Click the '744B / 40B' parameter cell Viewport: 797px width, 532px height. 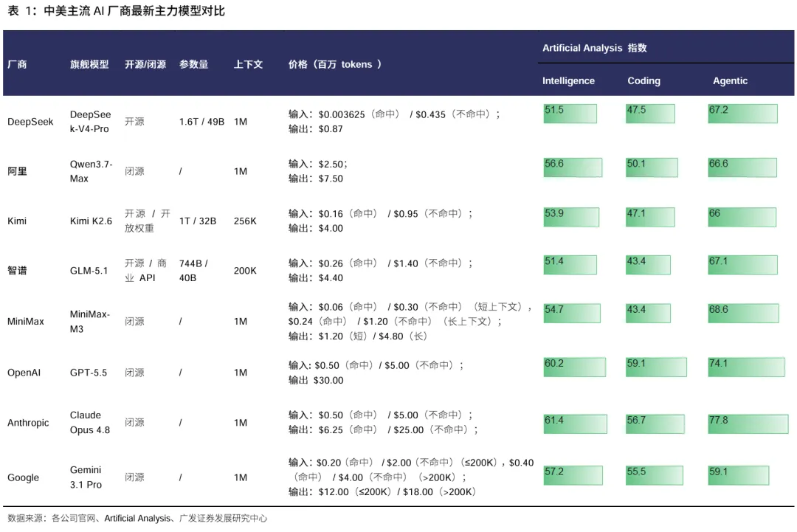tap(193, 270)
